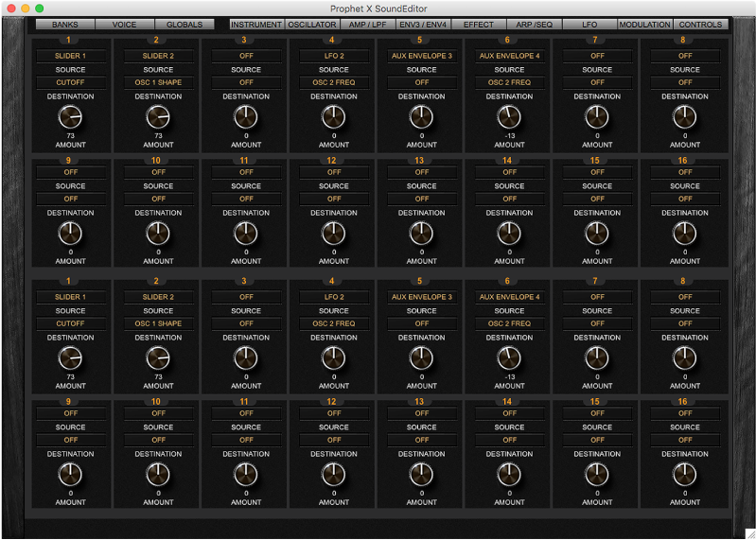Image resolution: width=756 pixels, height=540 pixels.
Task: Open the GLOBALS tab
Action: [x=185, y=25]
